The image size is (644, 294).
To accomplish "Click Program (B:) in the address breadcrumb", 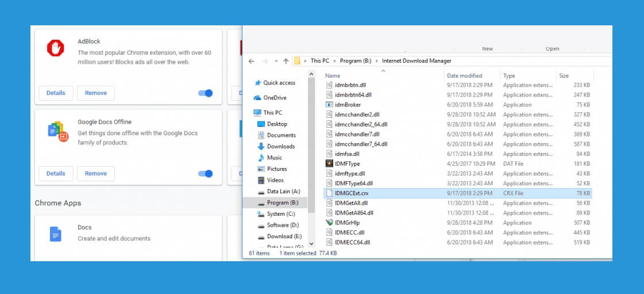I will point(356,61).
